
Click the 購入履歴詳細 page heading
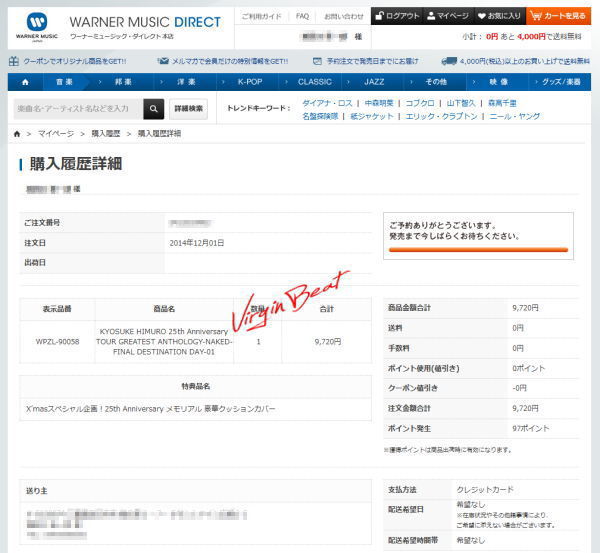pos(76,164)
